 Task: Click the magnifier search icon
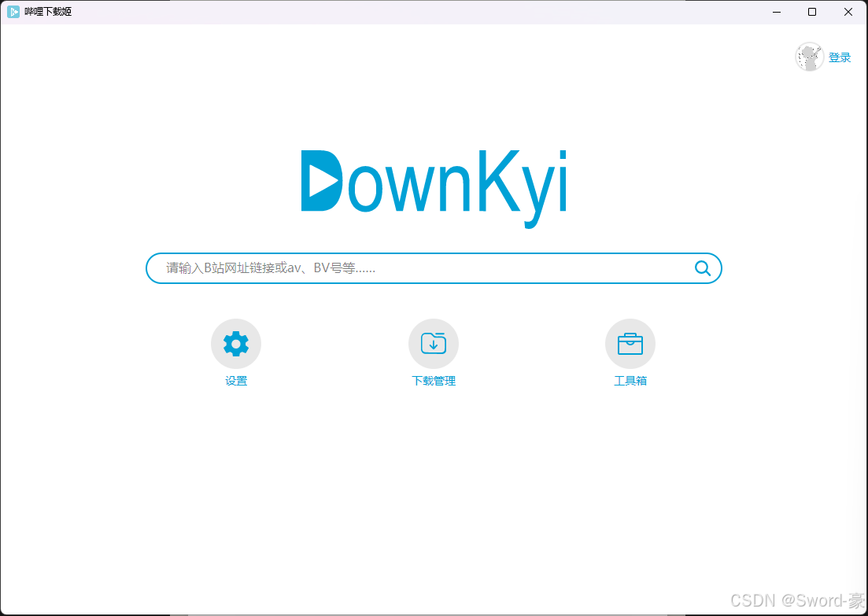pyautogui.click(x=703, y=268)
